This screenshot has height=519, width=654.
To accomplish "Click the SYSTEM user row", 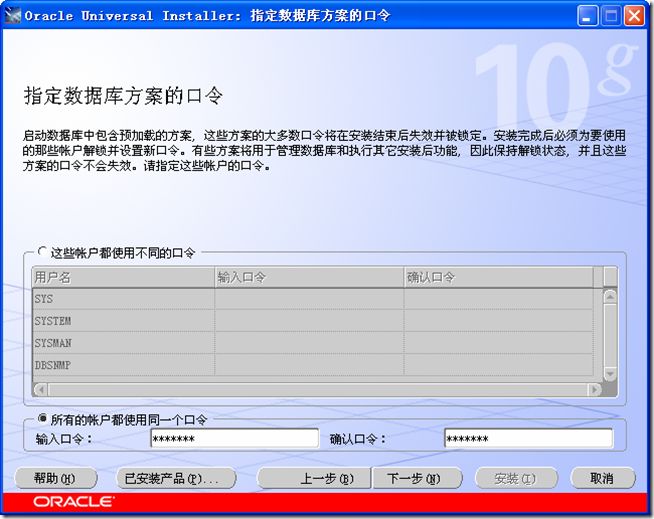I will (x=313, y=321).
